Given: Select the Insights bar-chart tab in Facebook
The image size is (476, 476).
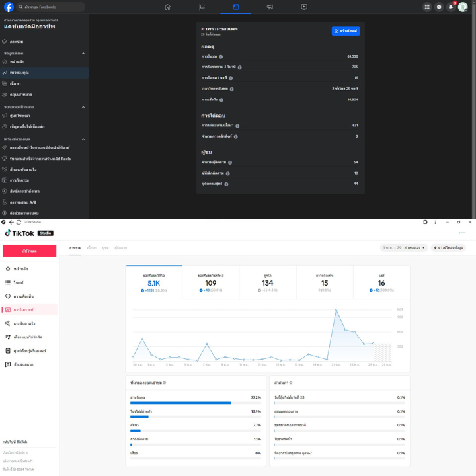Looking at the screenshot, I should pos(236,7).
